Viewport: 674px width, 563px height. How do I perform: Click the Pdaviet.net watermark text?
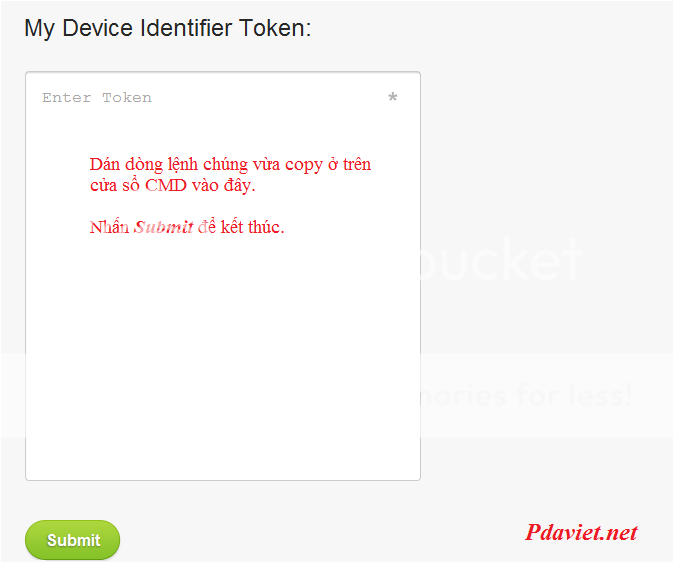581,532
